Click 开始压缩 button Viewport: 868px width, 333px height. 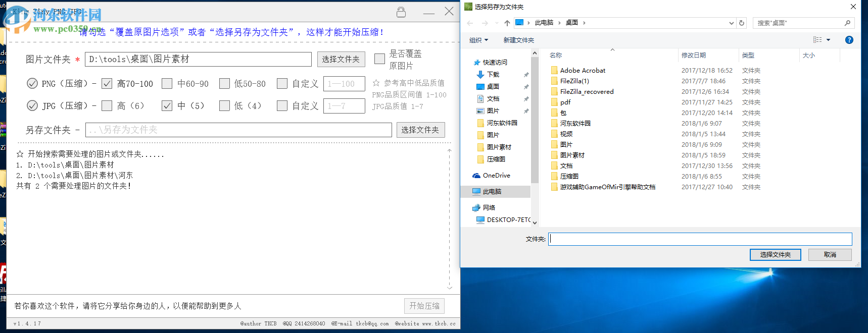424,306
